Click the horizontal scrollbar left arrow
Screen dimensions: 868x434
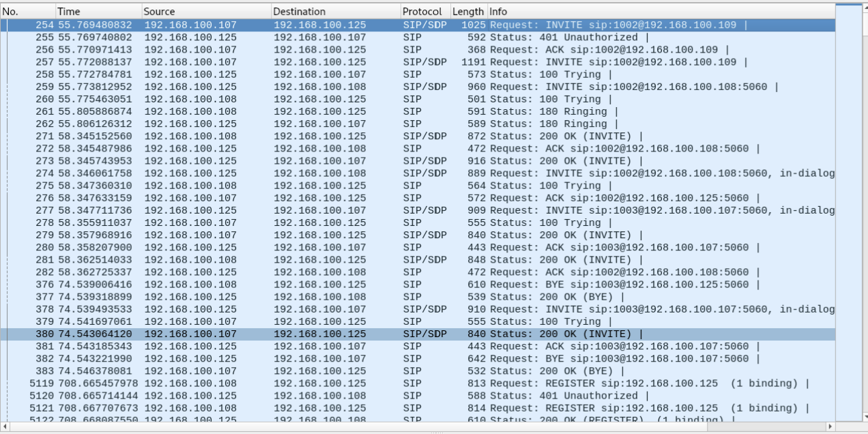pyautogui.click(x=6, y=427)
